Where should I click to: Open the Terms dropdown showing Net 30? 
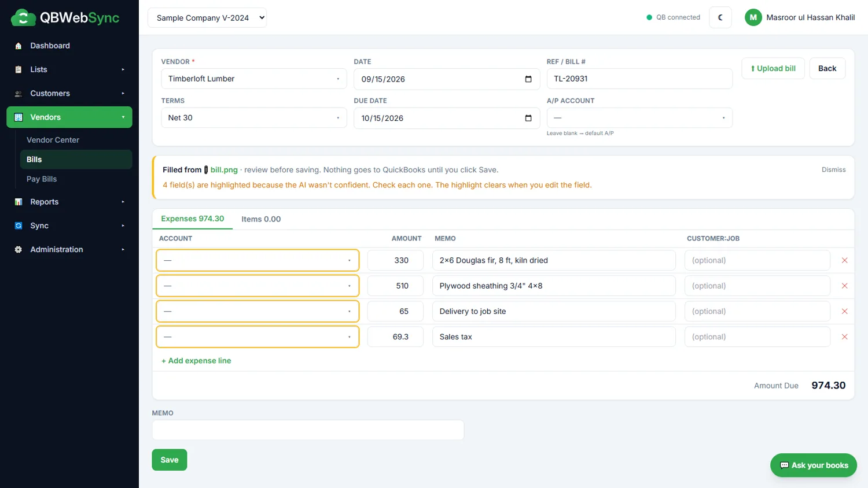pyautogui.click(x=254, y=118)
